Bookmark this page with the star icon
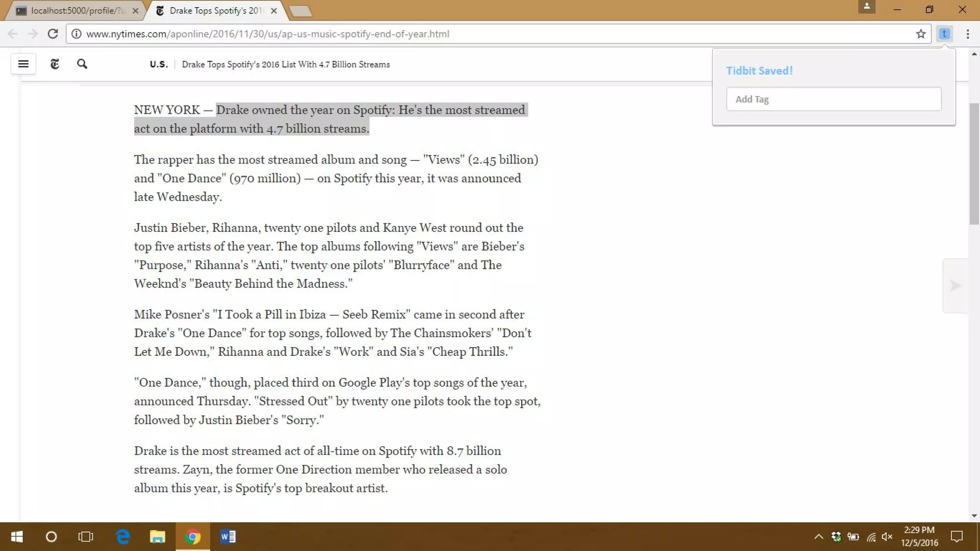 click(921, 34)
